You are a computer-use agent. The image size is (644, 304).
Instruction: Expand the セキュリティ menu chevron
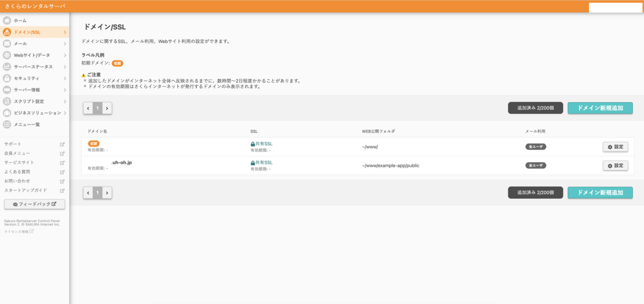click(x=65, y=78)
